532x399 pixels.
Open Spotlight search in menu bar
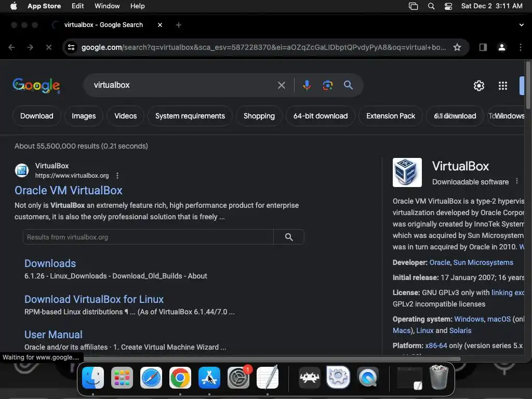(431, 6)
